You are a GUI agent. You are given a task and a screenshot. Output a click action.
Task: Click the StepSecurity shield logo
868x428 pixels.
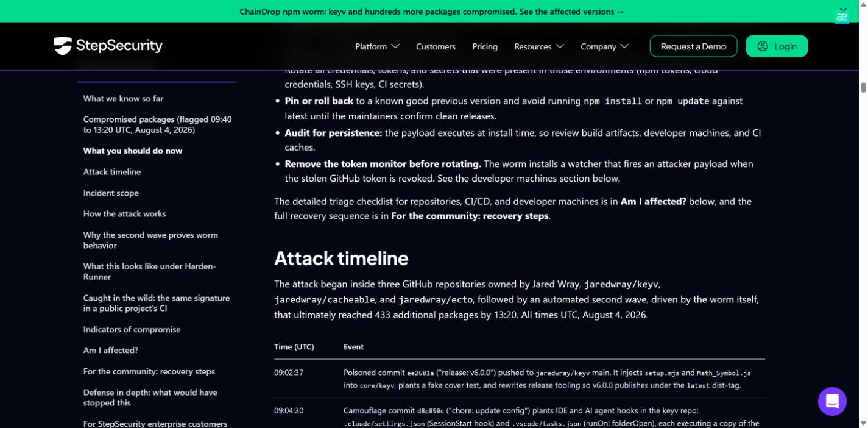(63, 46)
